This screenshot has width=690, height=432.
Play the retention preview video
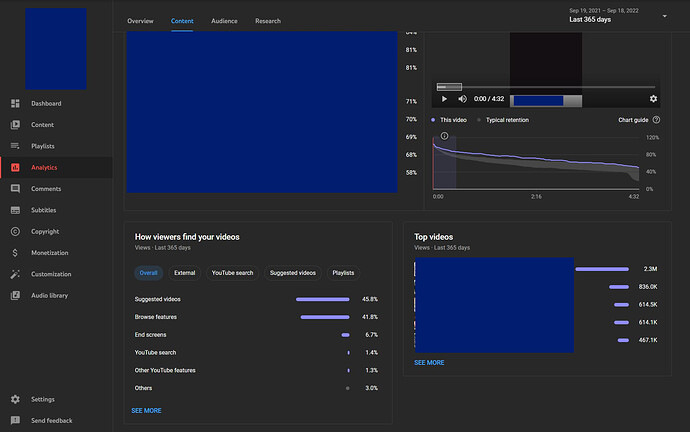pyautogui.click(x=445, y=99)
